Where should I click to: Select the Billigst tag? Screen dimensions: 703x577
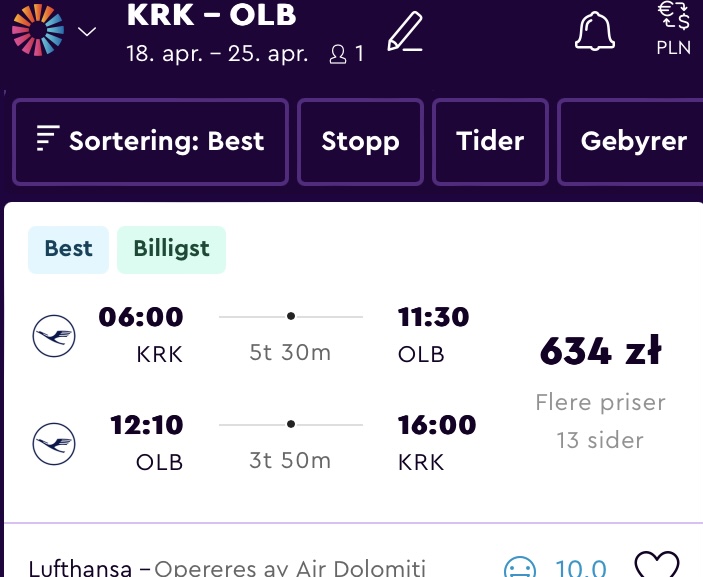pyautogui.click(x=171, y=249)
